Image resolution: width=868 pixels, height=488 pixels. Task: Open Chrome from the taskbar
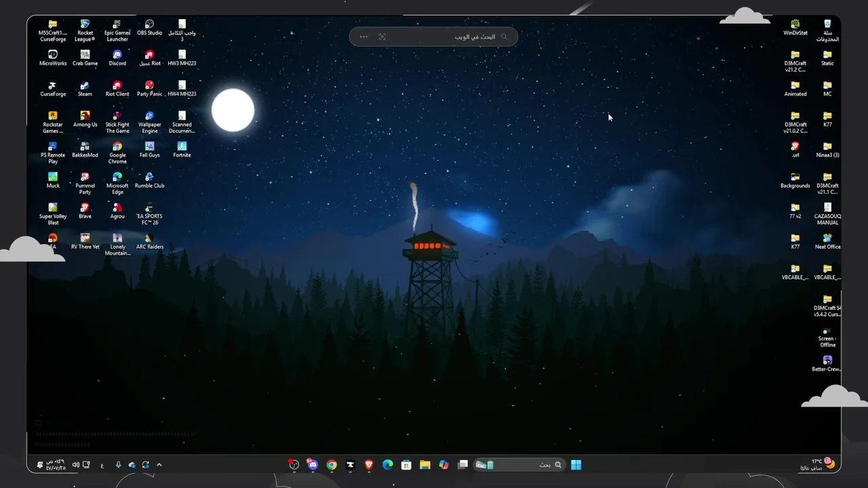(x=332, y=464)
